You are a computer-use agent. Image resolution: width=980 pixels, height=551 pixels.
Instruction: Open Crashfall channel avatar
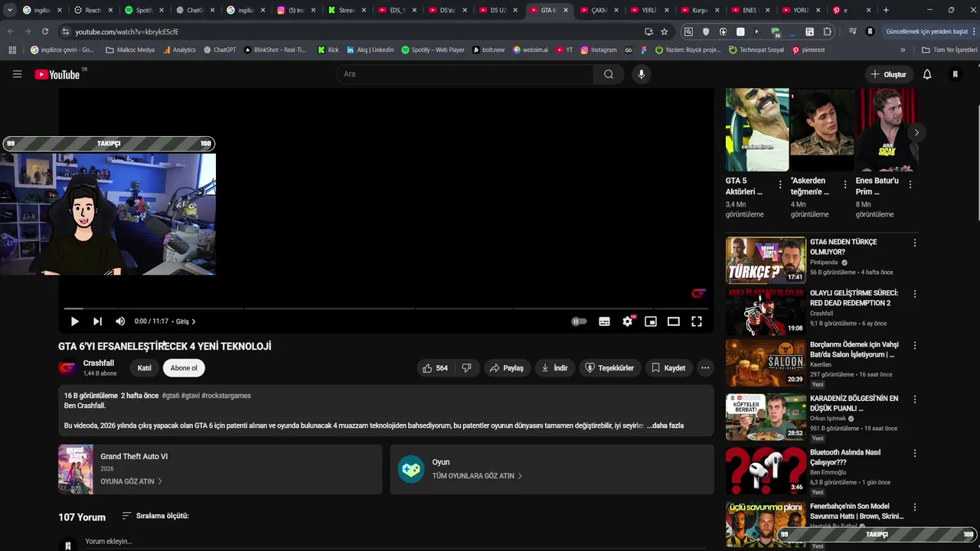pyautogui.click(x=67, y=368)
